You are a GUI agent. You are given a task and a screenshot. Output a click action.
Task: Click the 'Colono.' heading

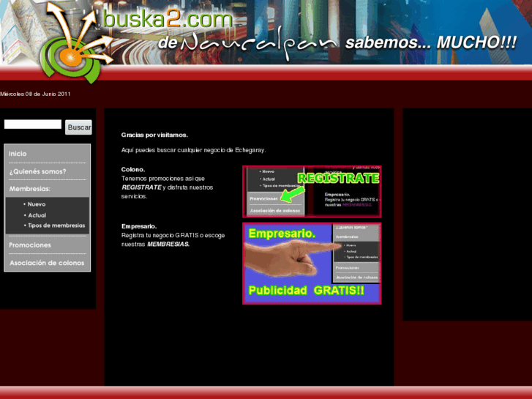click(133, 169)
